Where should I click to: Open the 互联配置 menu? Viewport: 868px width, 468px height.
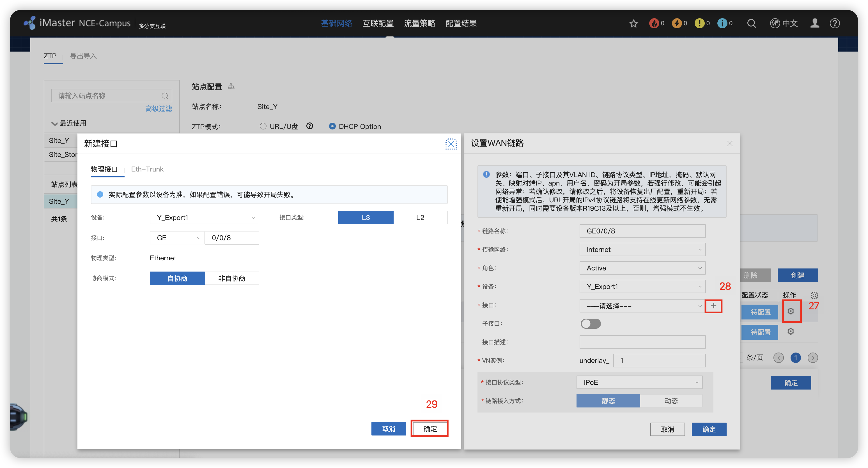[378, 23]
